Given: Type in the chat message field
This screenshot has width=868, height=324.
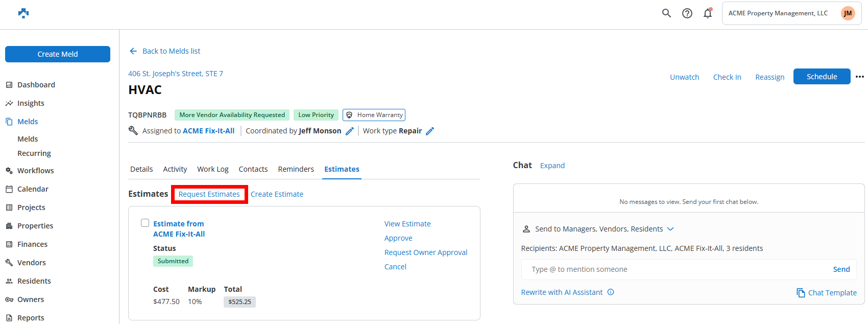Looking at the screenshot, I should pos(674,269).
